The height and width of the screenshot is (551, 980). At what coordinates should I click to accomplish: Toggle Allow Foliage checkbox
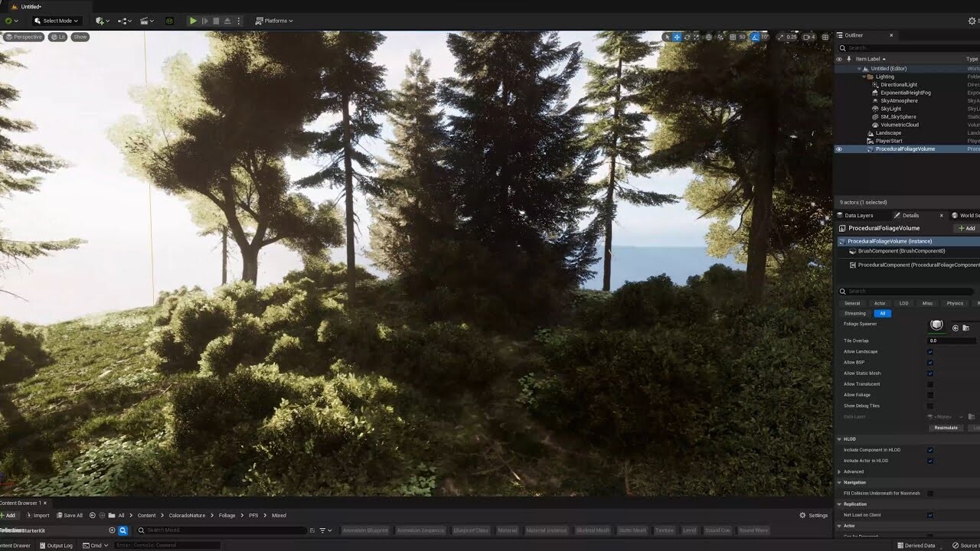coord(930,395)
